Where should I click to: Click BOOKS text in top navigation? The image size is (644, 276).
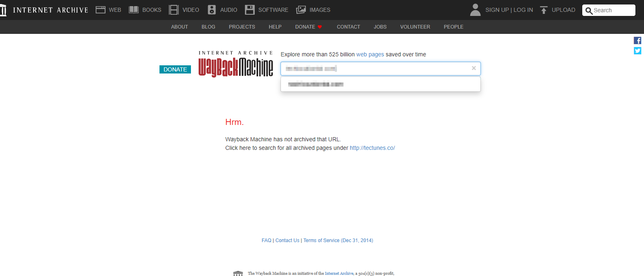[x=152, y=10]
